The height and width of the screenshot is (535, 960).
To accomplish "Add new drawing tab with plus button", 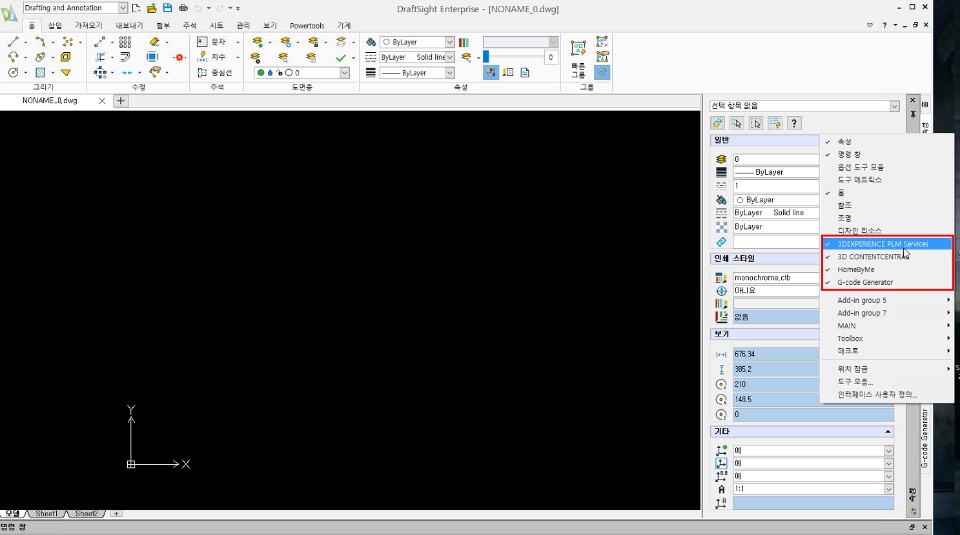I will (x=121, y=100).
